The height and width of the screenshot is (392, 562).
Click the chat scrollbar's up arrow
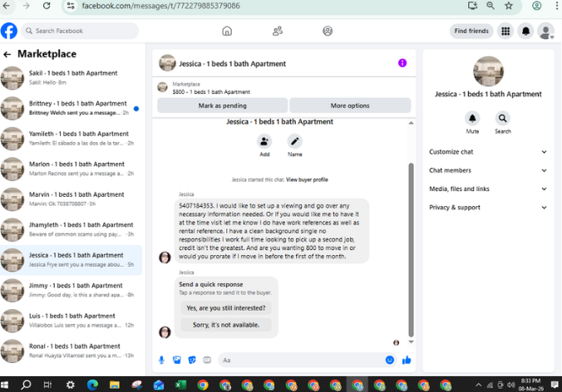[x=411, y=123]
